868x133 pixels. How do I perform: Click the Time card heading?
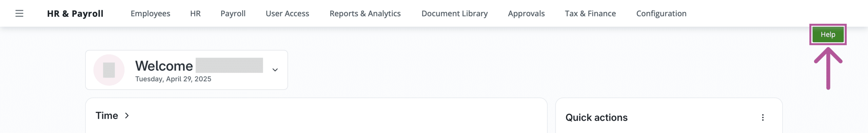pos(107,116)
